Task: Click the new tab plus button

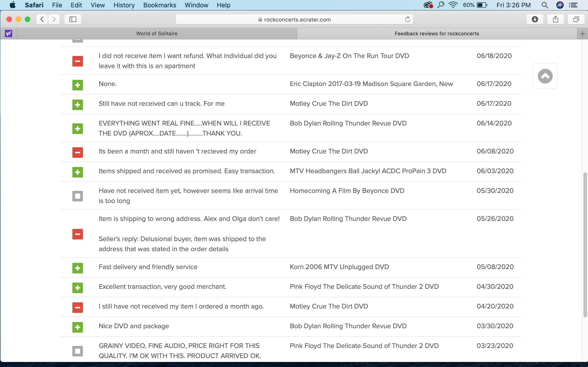Action: 582,33
